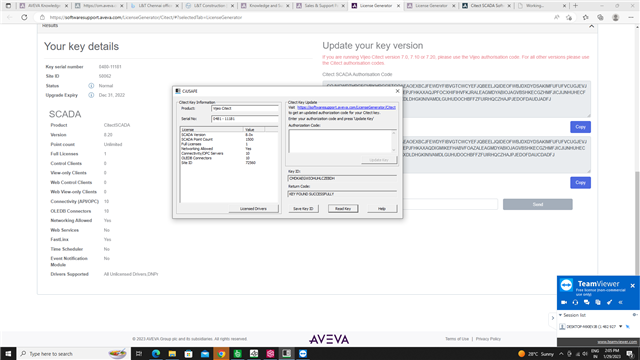Switch to the Sales & Support tab
Image resolution: width=640 pixels, height=360 pixels.
click(320, 6)
